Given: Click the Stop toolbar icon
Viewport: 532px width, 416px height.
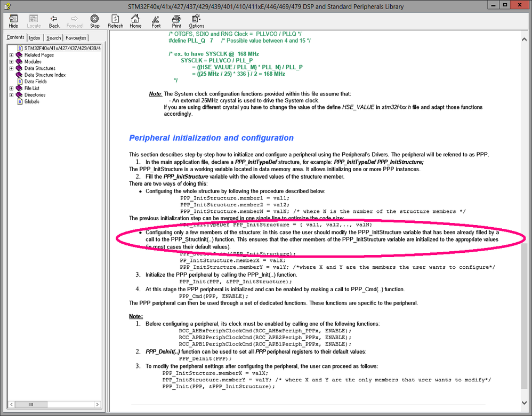Looking at the screenshot, I should tap(95, 21).
